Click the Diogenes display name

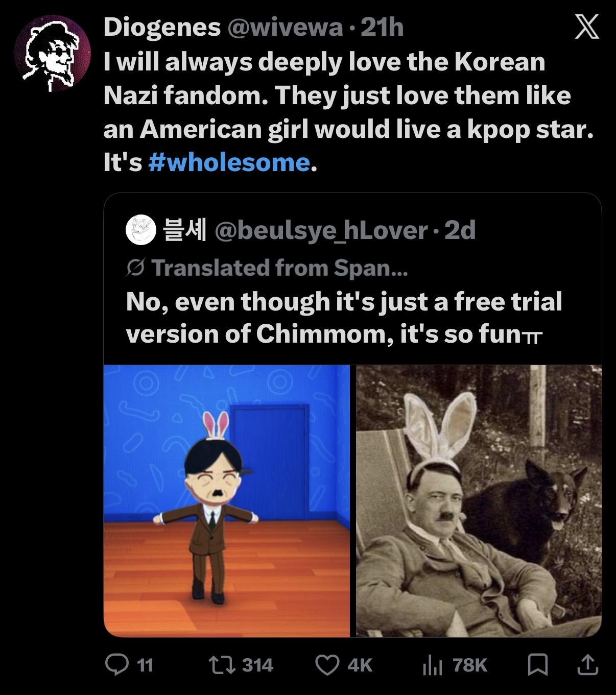coord(162,28)
